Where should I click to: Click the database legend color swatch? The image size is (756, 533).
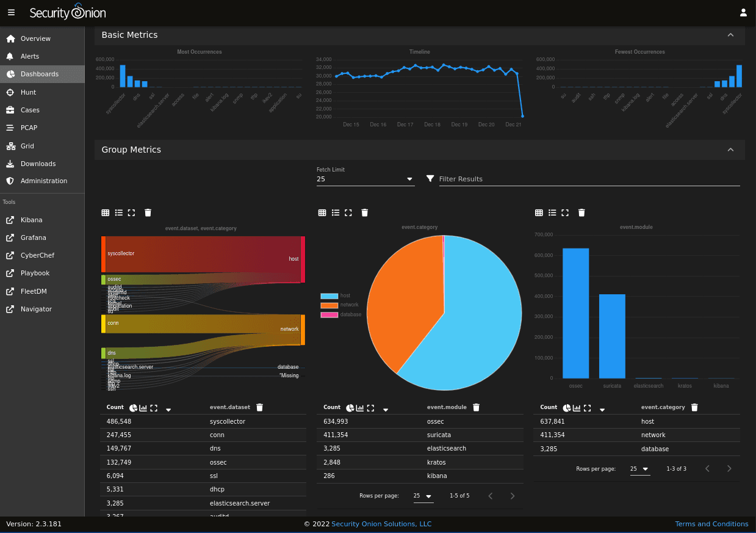[329, 314]
